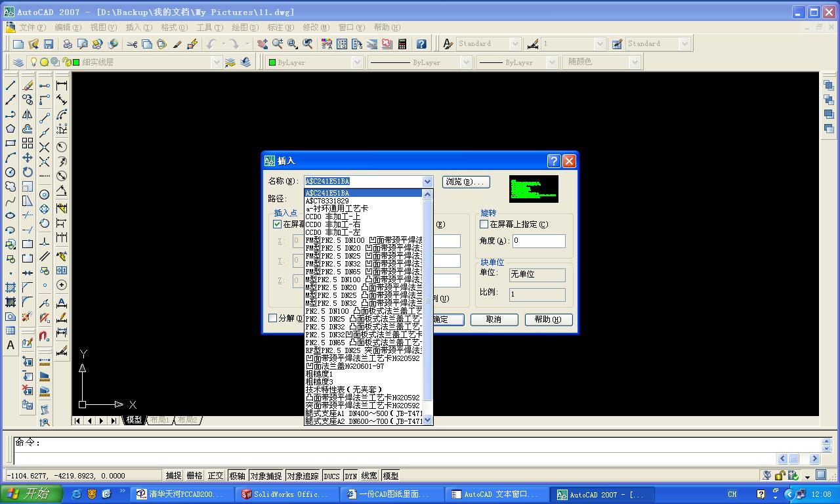Open the ByLayer lineweight dropdown

tap(551, 62)
